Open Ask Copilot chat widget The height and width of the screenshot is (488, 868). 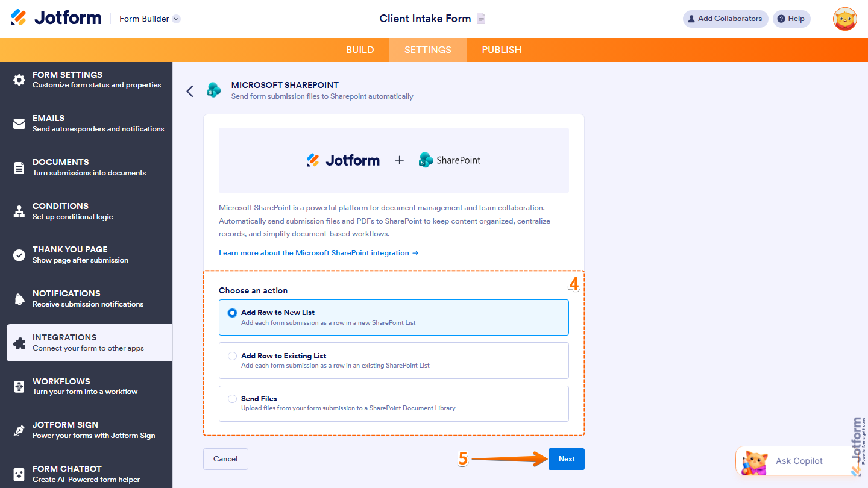pyautogui.click(x=800, y=461)
